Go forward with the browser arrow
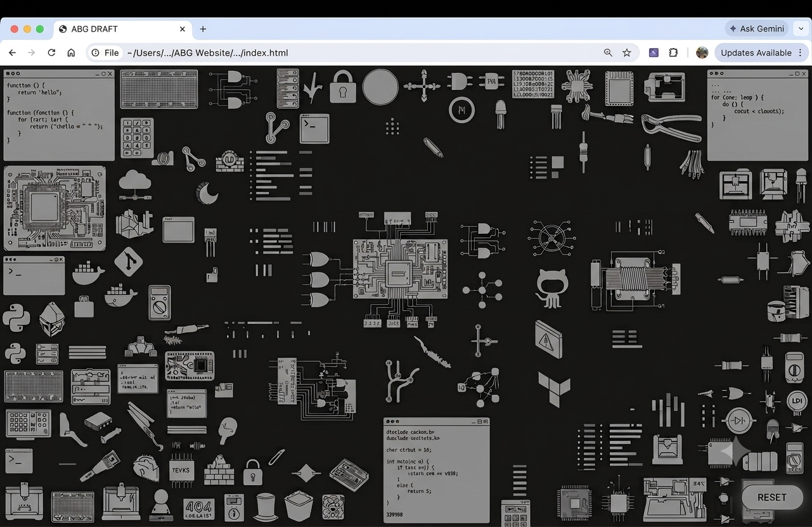 click(32, 53)
